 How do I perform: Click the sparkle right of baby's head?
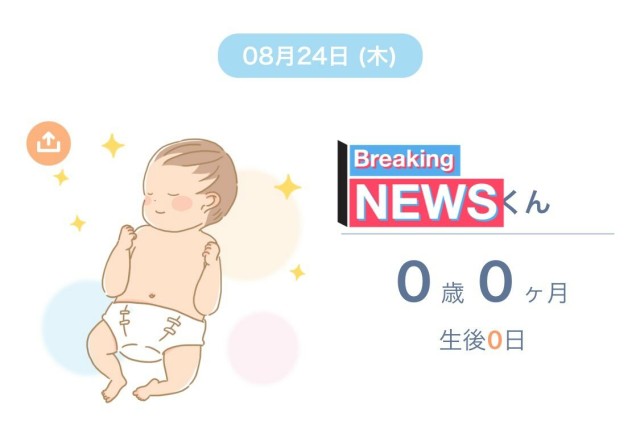[288, 186]
